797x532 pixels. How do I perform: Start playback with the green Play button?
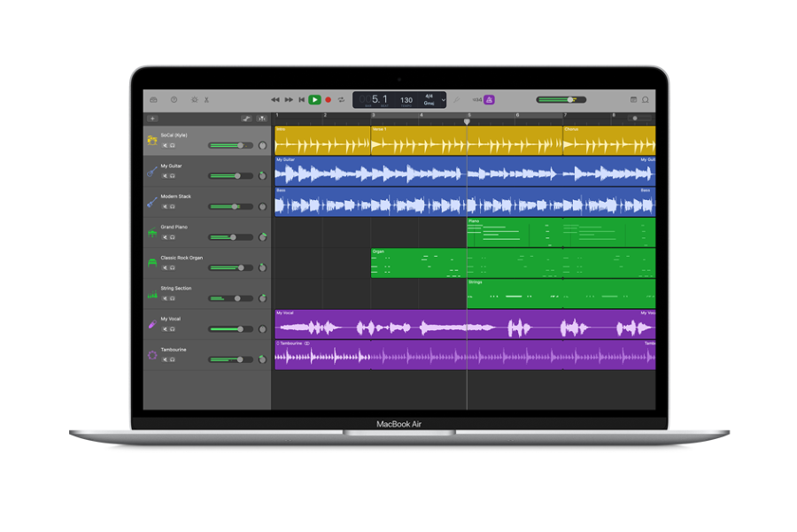[314, 100]
